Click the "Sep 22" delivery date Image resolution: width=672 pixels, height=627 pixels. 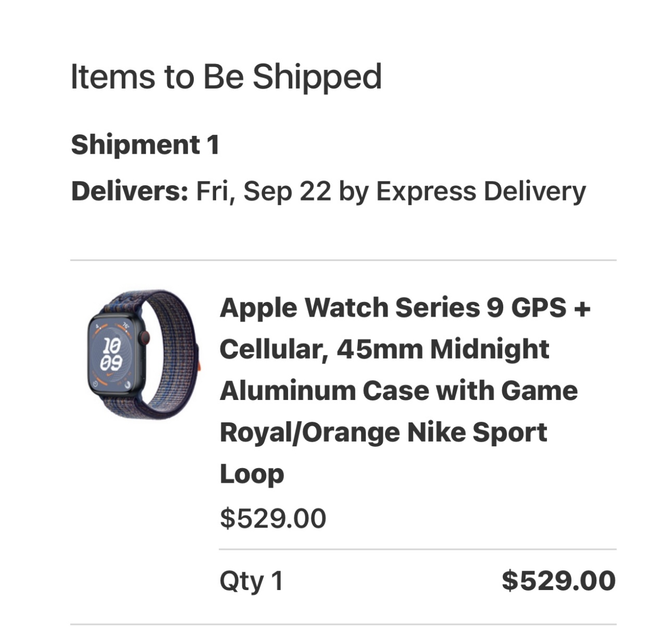tap(287, 191)
